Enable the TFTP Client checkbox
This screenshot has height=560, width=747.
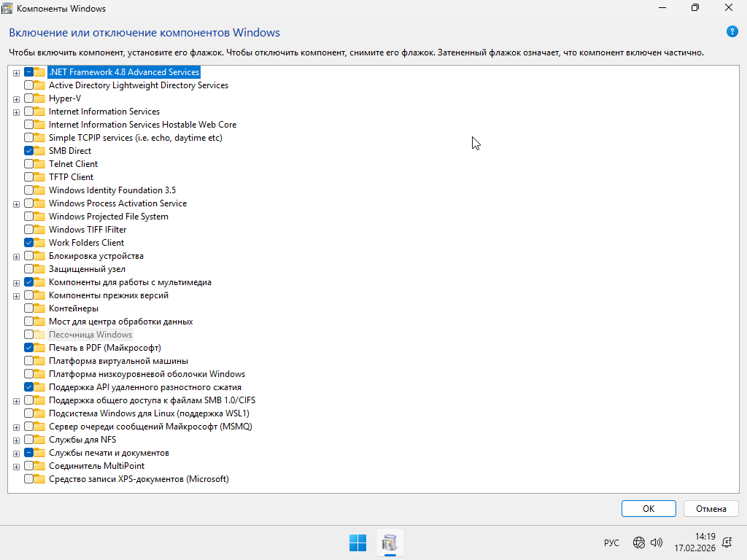[x=28, y=177]
